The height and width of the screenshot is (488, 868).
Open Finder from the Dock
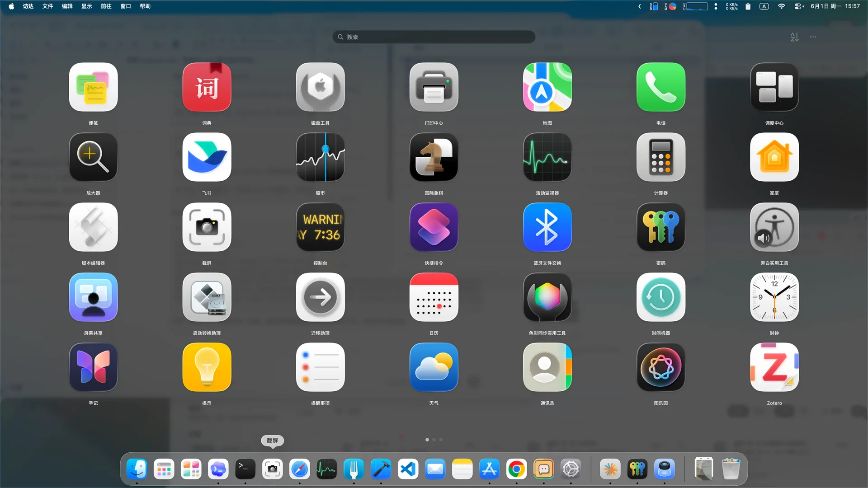click(x=137, y=469)
